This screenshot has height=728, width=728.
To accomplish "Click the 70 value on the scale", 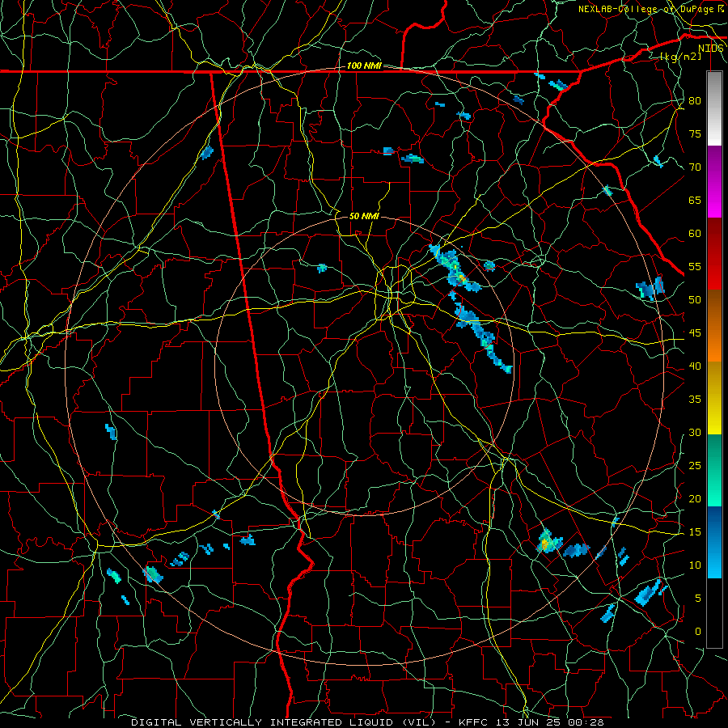I will point(695,167).
